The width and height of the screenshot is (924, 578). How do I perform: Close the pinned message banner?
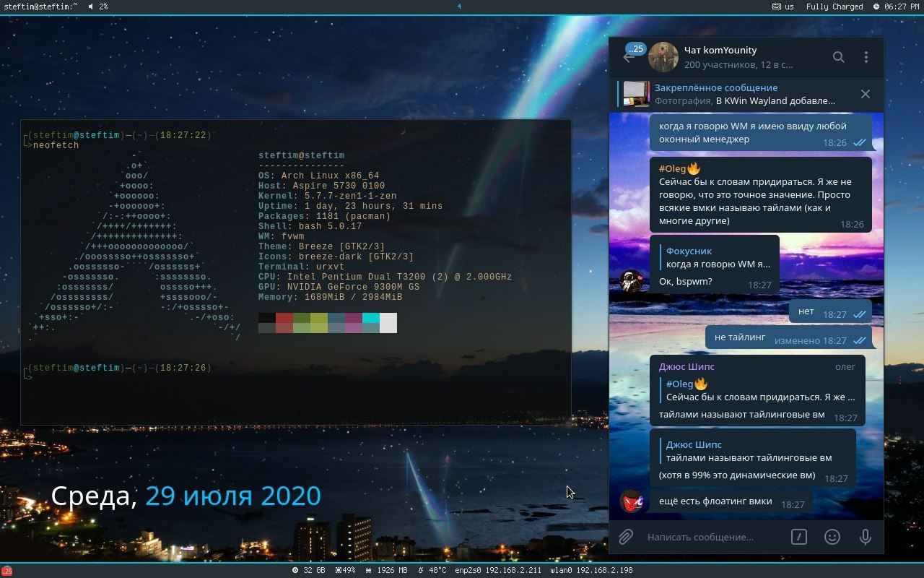865,94
